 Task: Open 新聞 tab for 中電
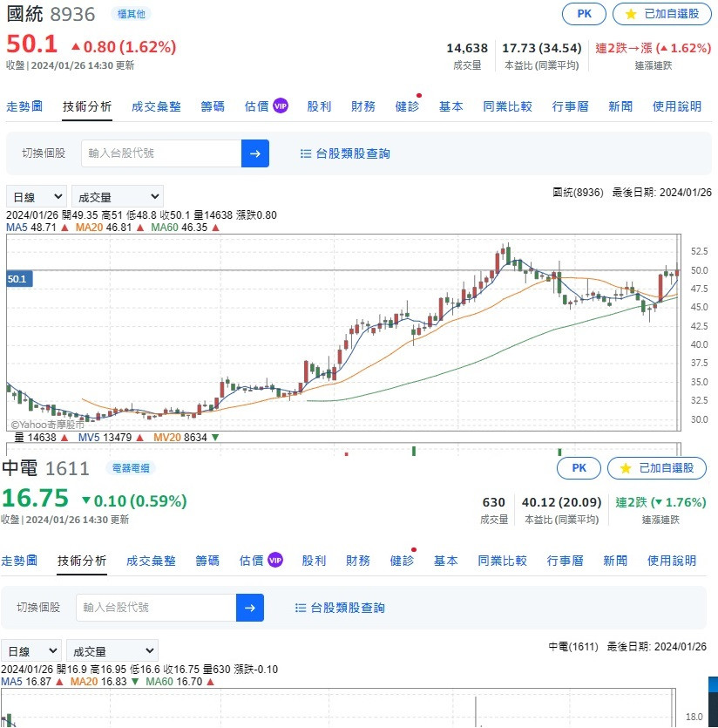615,561
